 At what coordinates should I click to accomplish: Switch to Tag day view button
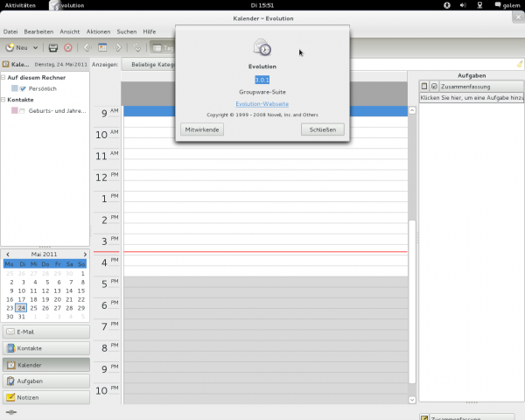pyautogui.click(x=163, y=48)
